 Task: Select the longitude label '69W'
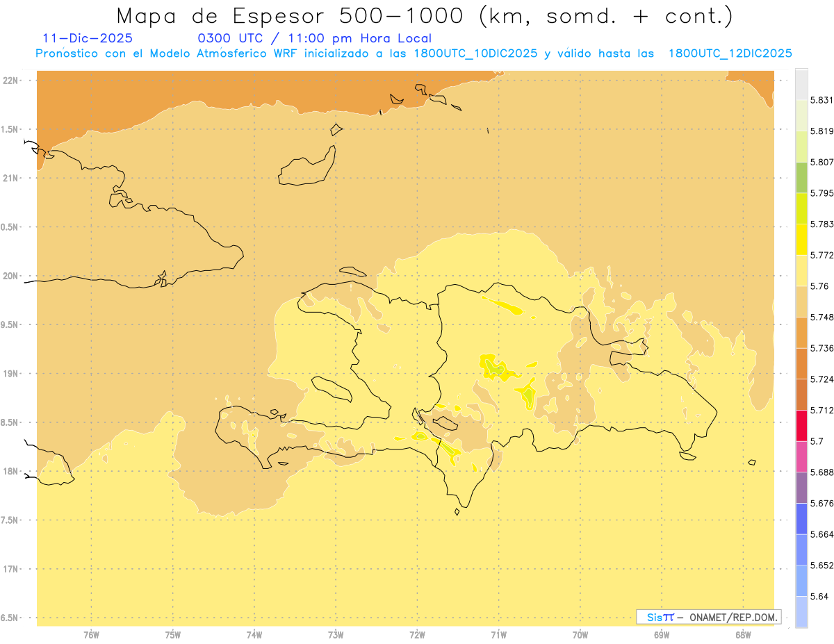(662, 634)
